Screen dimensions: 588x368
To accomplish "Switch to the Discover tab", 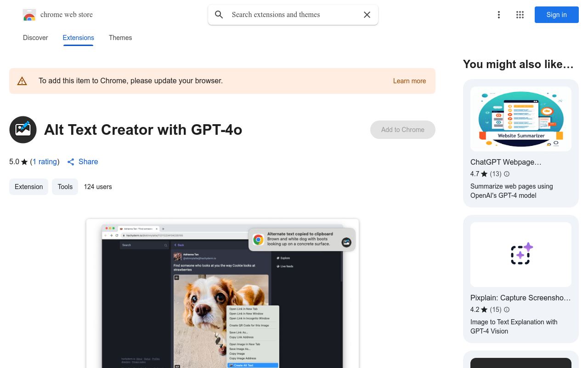I will pos(35,38).
